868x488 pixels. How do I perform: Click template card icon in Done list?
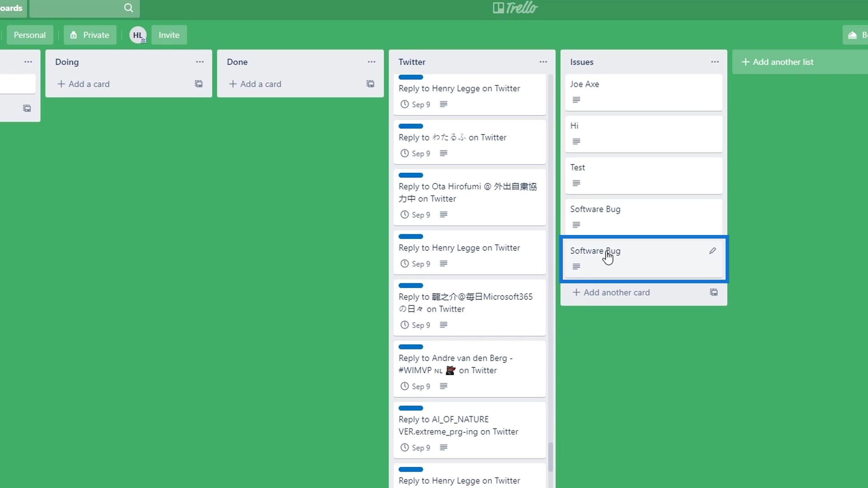[370, 84]
